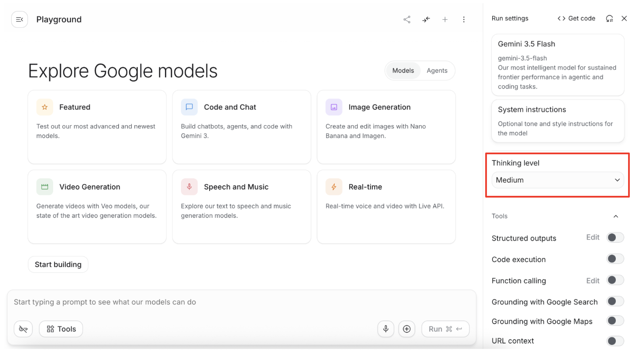Click the Playground page title
Screen dimensions: 644x352
(x=59, y=19)
